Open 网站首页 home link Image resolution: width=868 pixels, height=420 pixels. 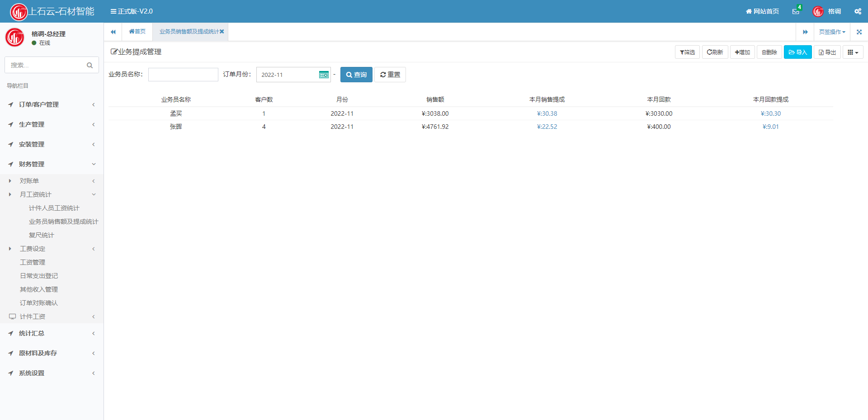tap(762, 11)
